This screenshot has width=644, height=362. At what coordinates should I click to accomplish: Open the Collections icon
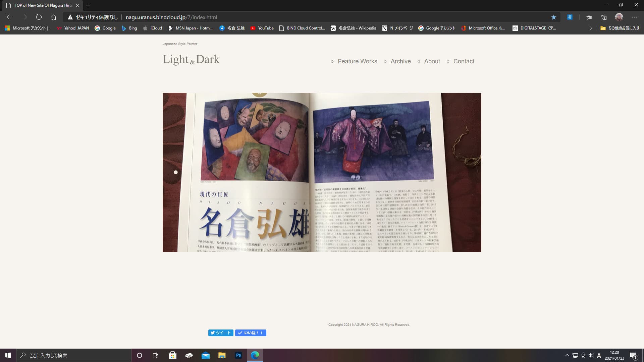[604, 17]
